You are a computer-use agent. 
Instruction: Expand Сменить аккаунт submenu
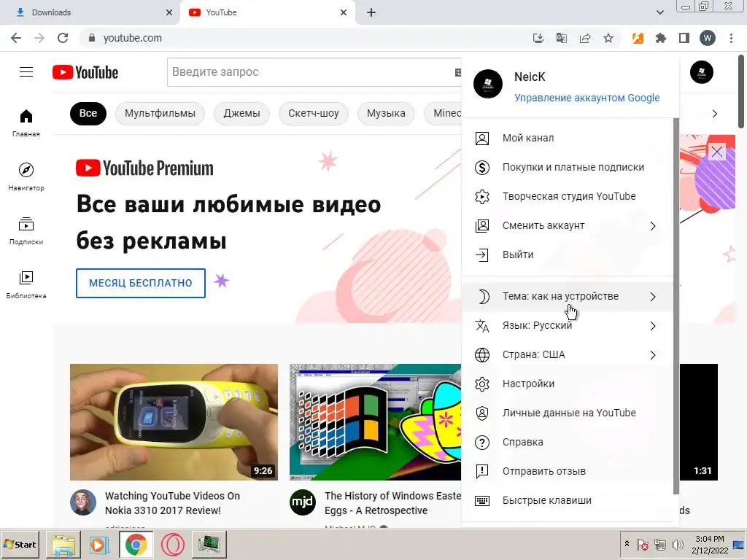[x=567, y=226]
